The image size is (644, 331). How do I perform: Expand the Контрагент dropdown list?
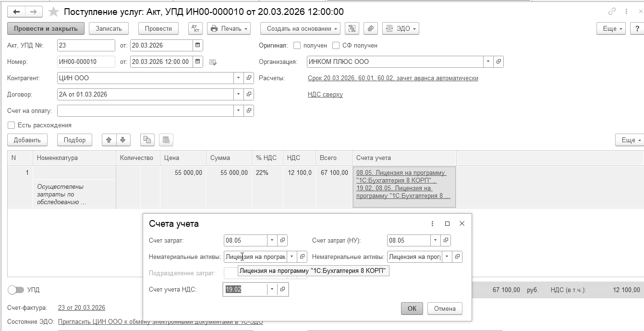(239, 78)
